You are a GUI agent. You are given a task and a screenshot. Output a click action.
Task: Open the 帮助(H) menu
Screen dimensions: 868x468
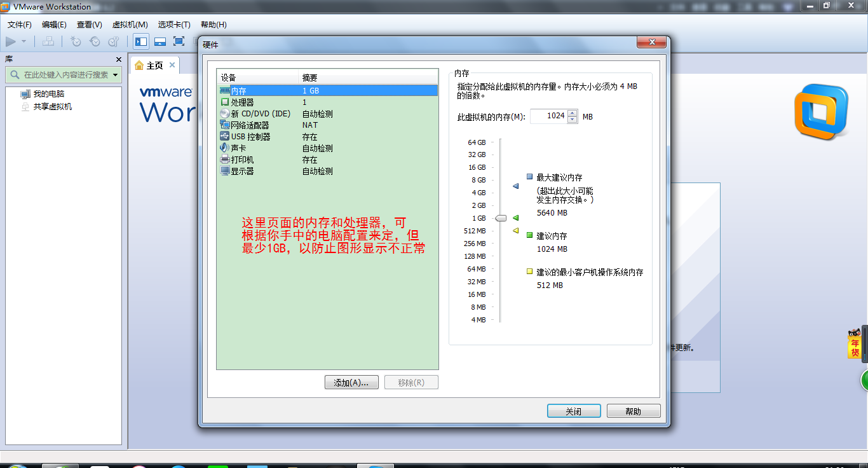pos(214,25)
